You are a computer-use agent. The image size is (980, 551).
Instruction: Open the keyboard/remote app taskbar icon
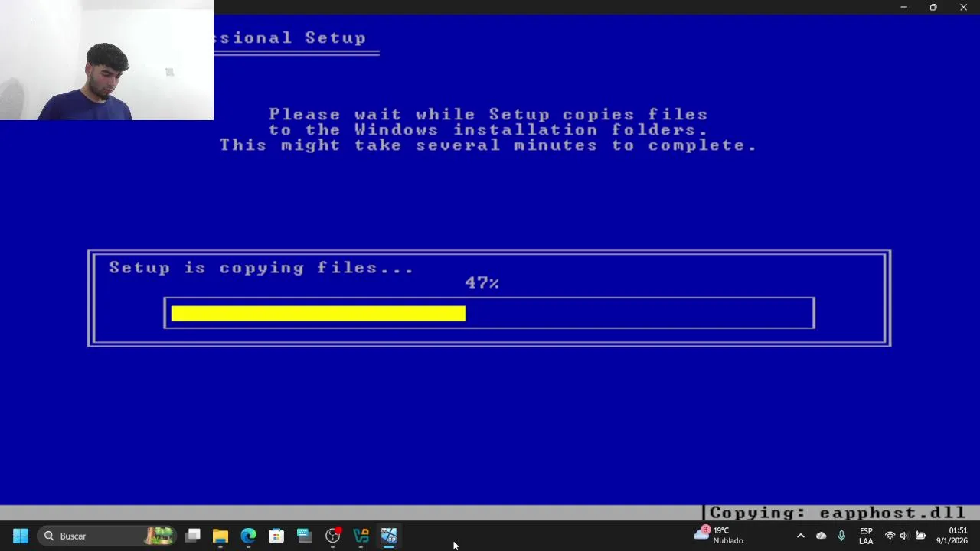coord(305,536)
